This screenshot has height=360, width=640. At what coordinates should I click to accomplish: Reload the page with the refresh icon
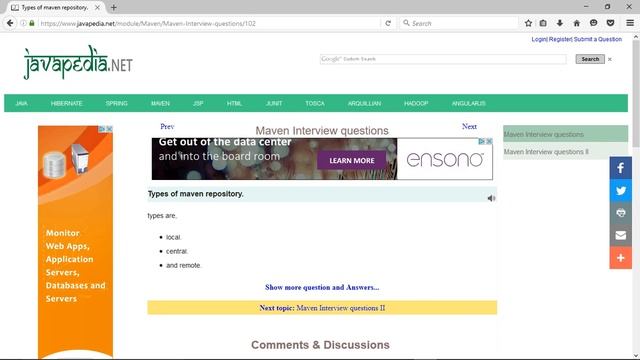pos(388,23)
